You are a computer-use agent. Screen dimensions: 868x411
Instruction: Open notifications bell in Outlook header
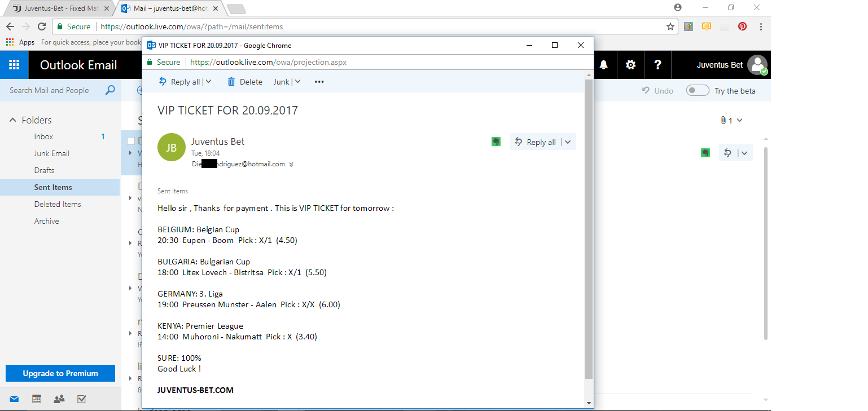click(x=604, y=65)
